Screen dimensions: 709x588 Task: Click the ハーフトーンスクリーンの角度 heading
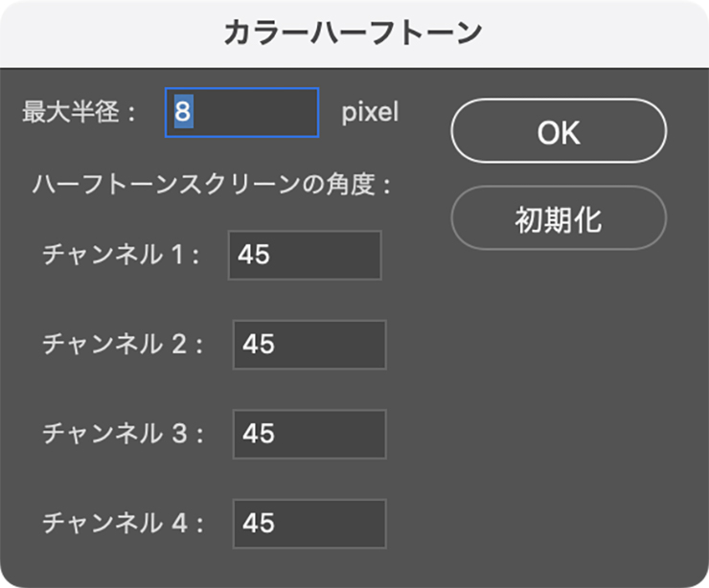212,184
